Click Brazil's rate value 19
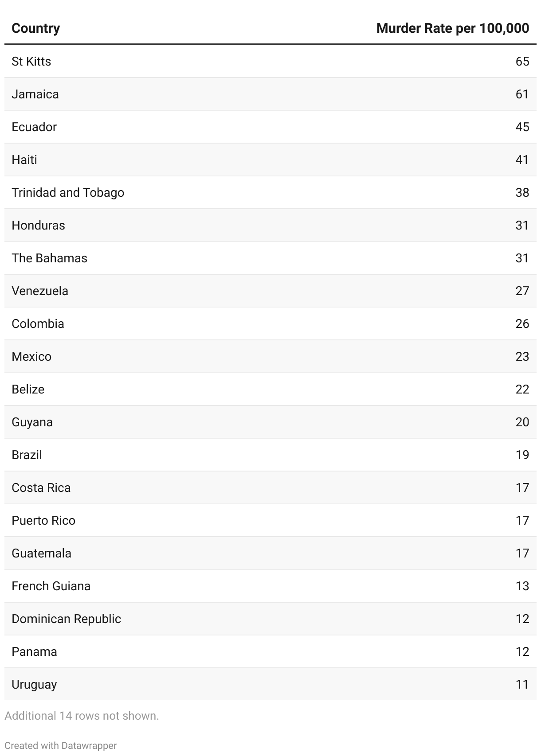The image size is (541, 756). pos(522,455)
